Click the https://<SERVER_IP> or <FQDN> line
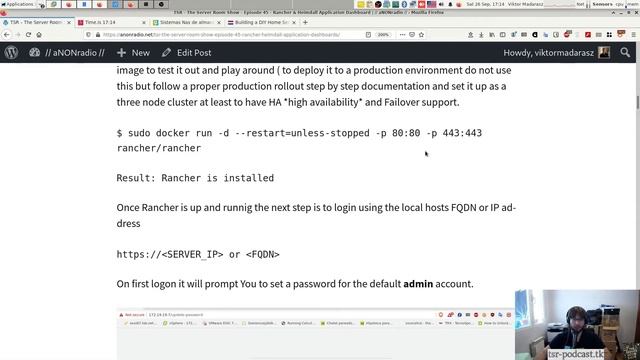The image size is (640, 360). tap(198, 254)
